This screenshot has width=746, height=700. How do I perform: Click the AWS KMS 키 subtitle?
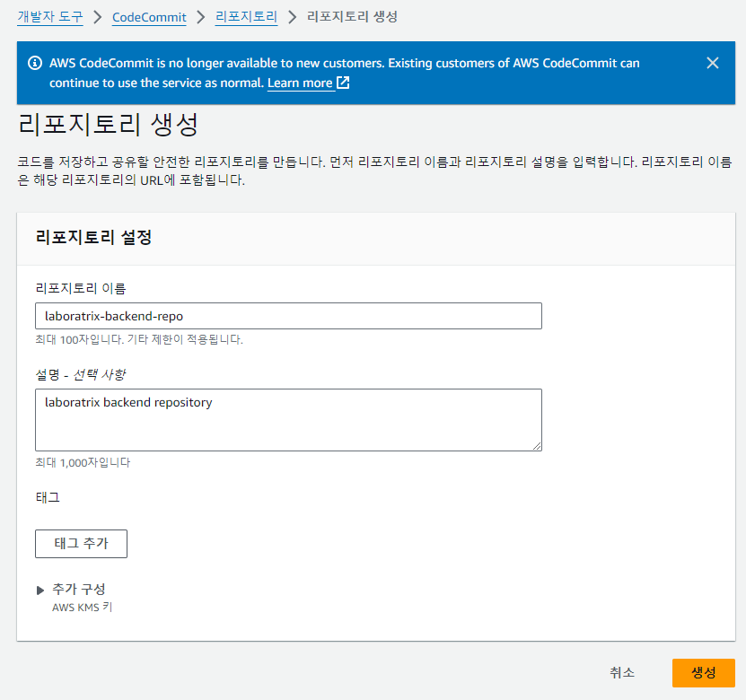coord(83,608)
